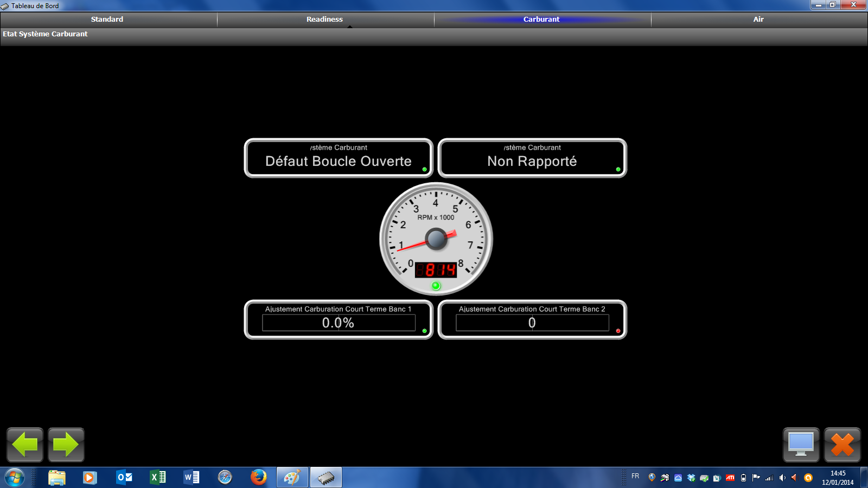Image resolution: width=868 pixels, height=488 pixels.
Task: Click the green right arrow button
Action: [x=66, y=445]
